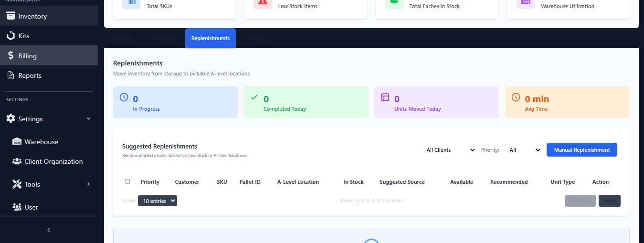Sort by the Priority column
The image size is (644, 243).
(x=150, y=182)
